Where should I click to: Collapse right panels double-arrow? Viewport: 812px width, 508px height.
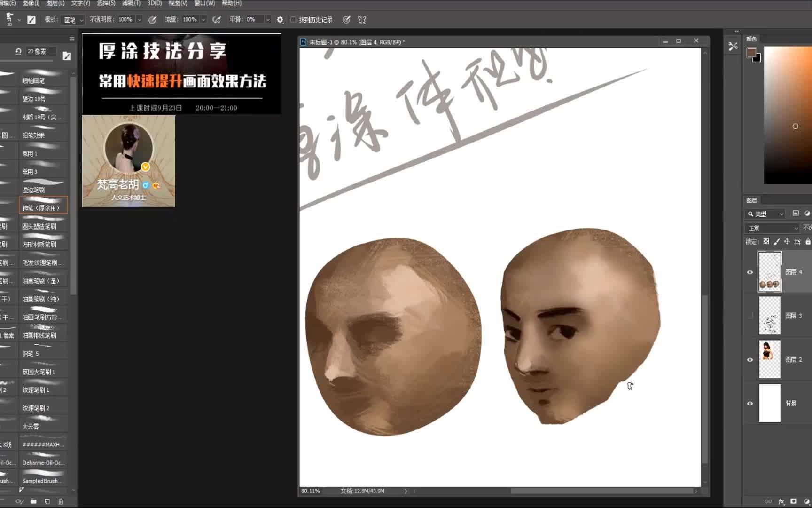point(736,32)
